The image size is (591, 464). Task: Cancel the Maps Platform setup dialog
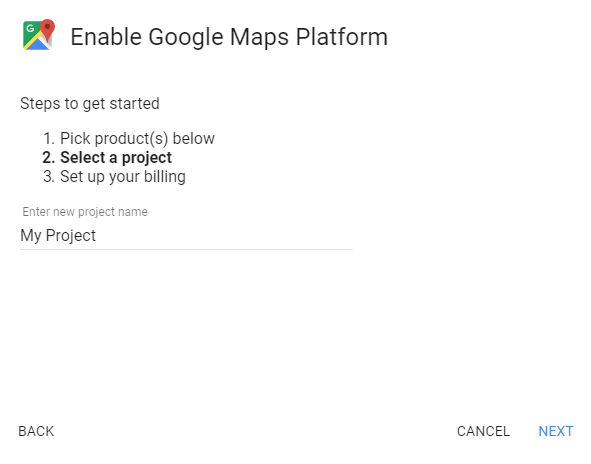(483, 431)
